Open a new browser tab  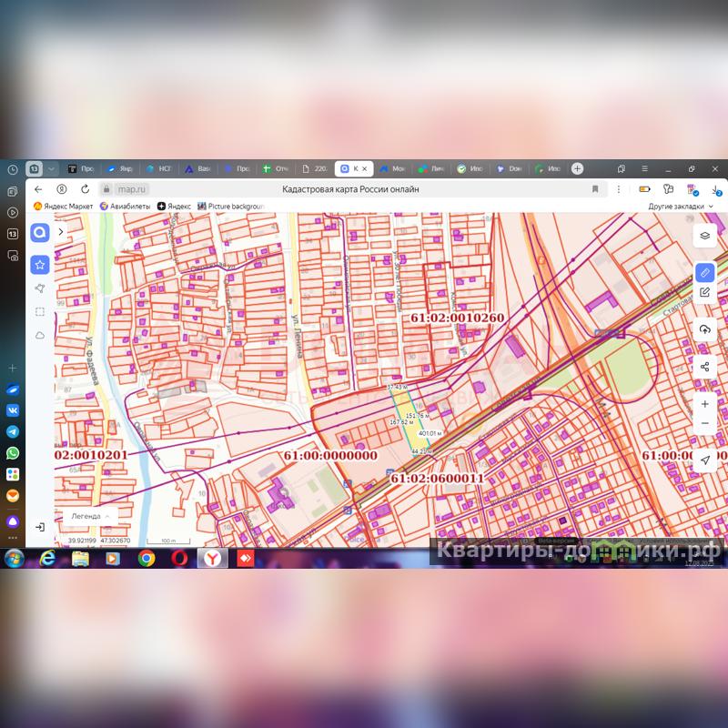point(577,168)
